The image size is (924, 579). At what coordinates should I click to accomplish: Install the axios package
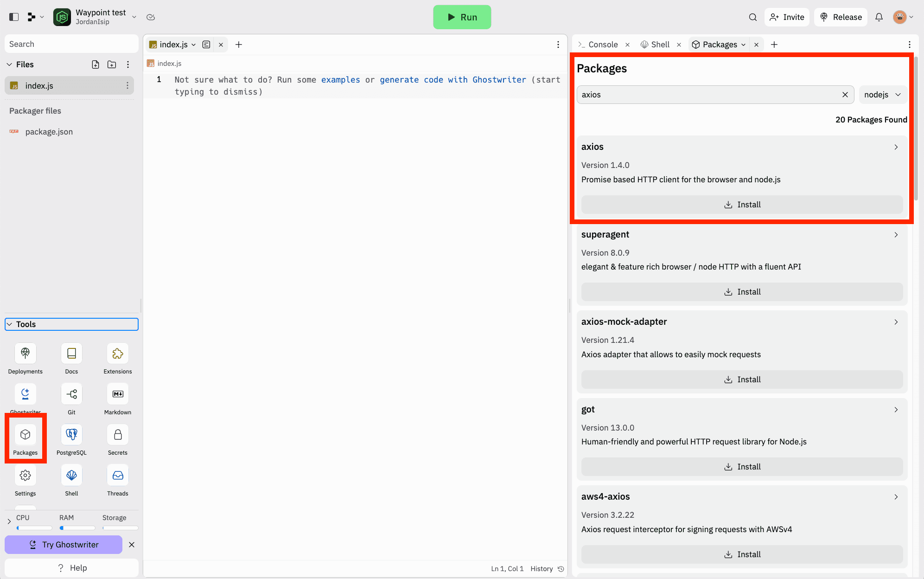(742, 205)
